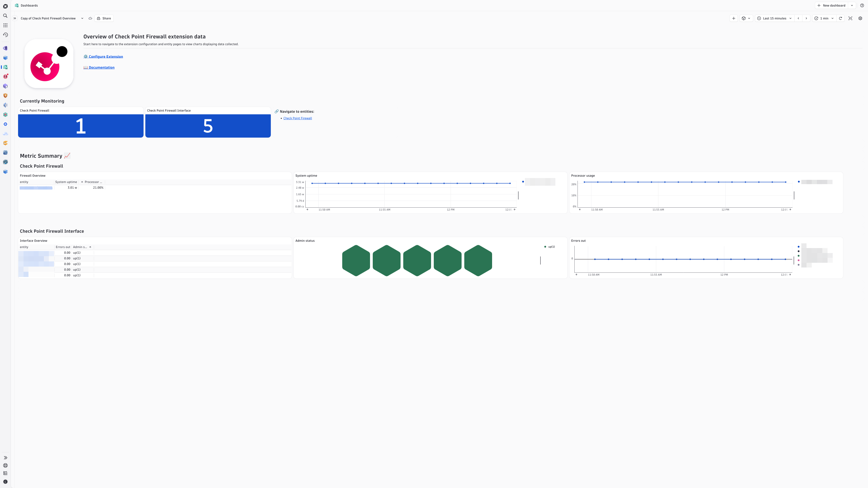Viewport: 868px width, 488px height.
Task: Open the search magnifier in sidebar
Action: pyautogui.click(x=5, y=16)
